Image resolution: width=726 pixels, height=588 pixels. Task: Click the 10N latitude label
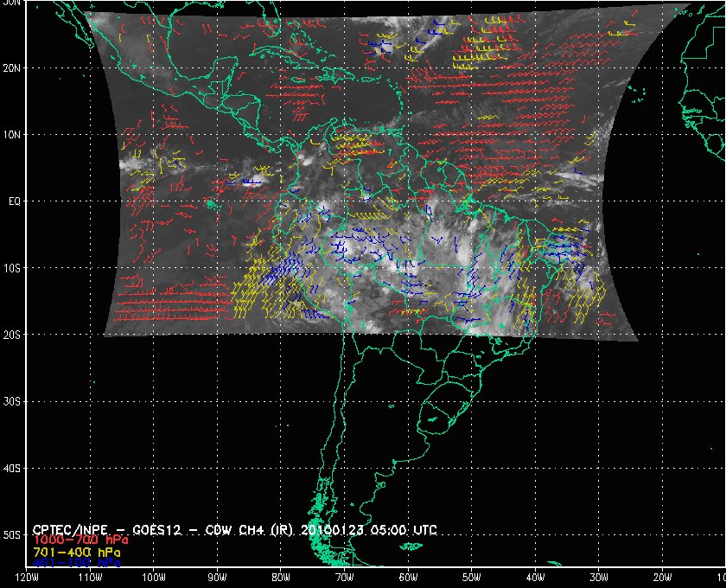point(11,134)
